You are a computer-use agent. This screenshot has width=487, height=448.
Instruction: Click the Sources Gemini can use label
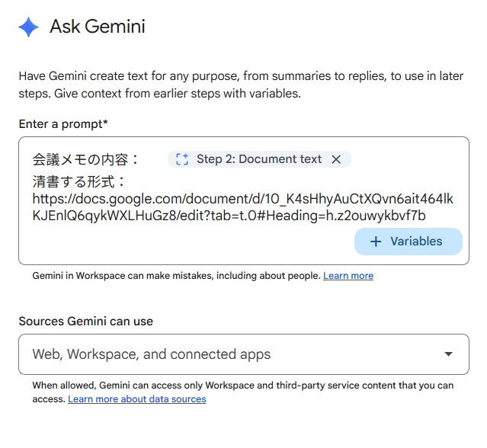[x=85, y=322]
